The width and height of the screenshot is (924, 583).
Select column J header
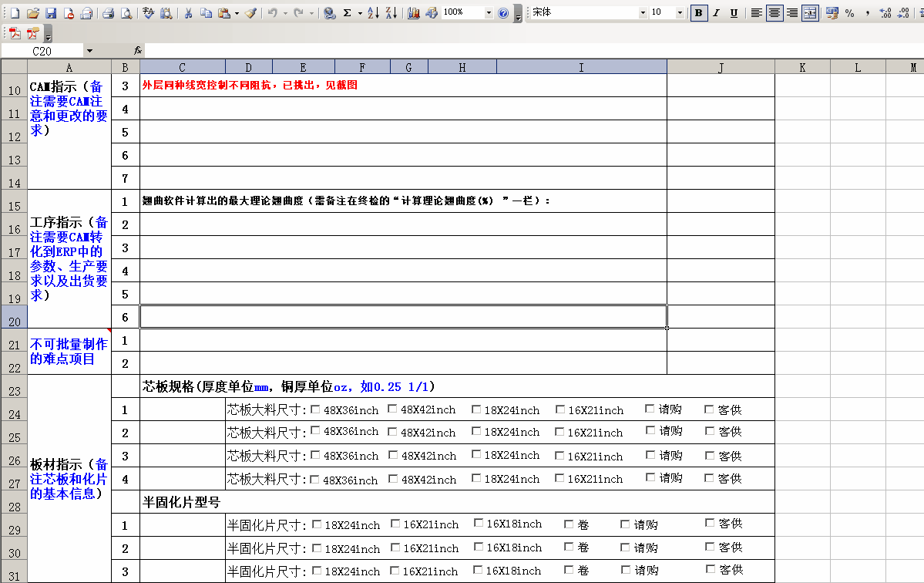click(x=721, y=67)
